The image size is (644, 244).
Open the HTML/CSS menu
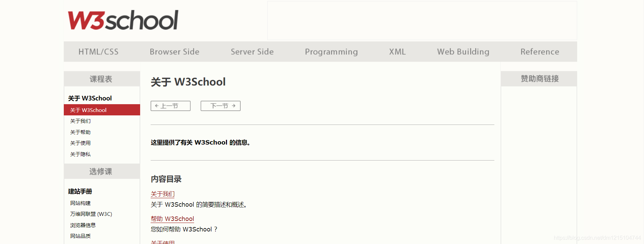tap(98, 52)
